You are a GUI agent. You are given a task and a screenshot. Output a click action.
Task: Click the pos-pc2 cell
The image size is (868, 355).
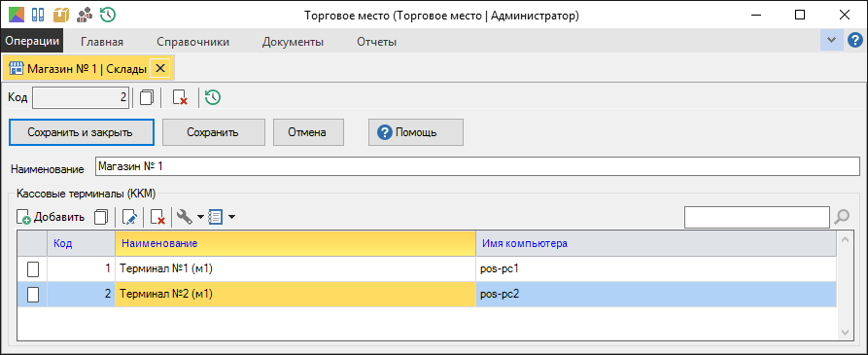point(656,295)
